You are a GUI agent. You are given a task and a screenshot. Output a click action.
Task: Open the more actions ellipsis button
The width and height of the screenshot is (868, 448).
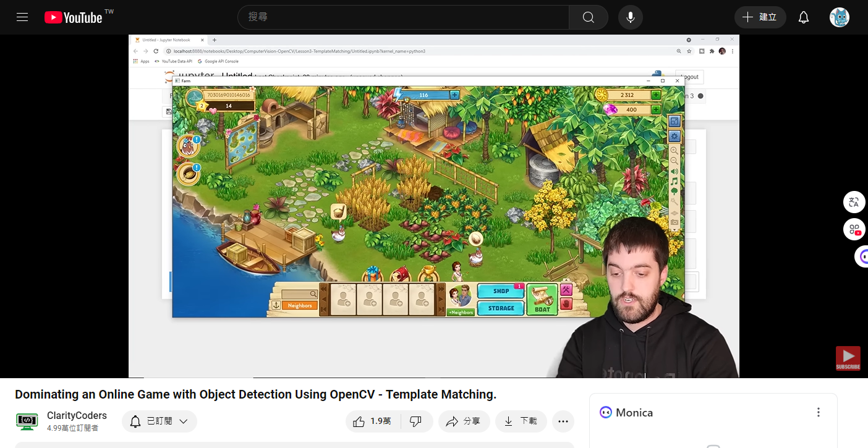click(x=563, y=421)
